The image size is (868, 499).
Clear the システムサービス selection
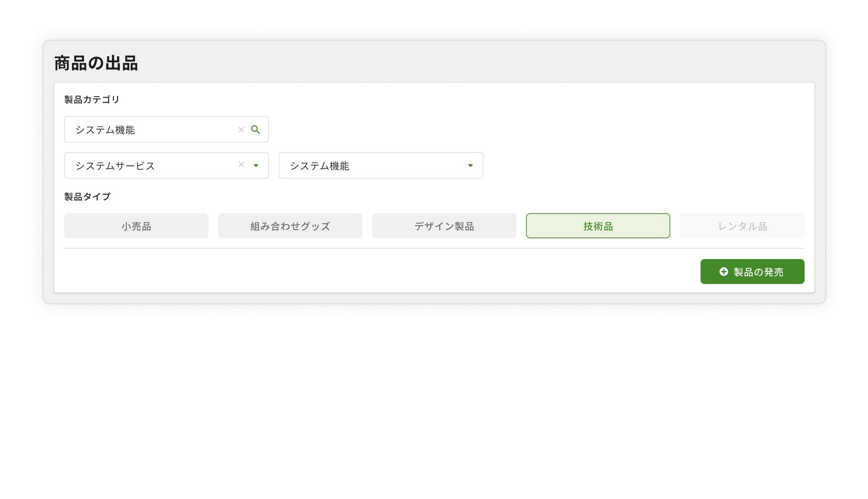[x=241, y=165]
